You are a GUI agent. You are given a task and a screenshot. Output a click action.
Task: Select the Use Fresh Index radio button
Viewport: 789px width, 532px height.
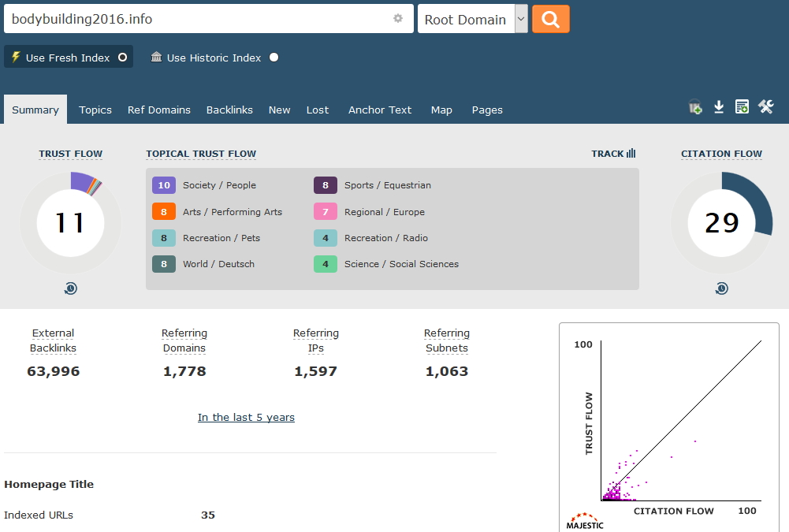coord(122,58)
